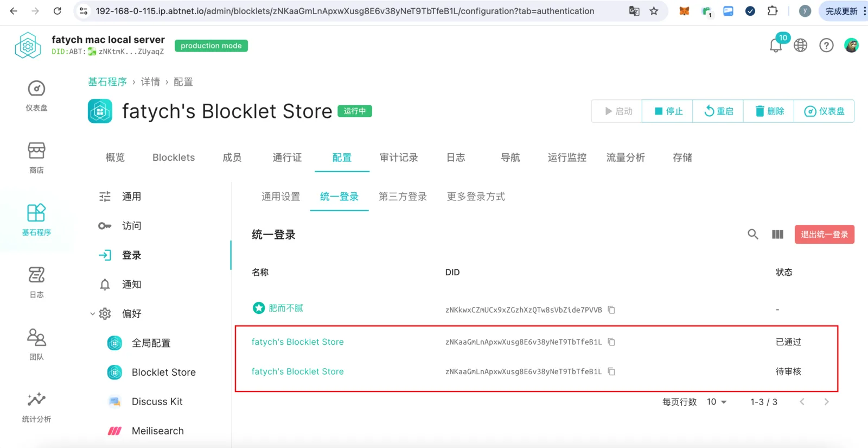Reload the current page
Viewport: 868px width, 448px height.
[x=57, y=11]
